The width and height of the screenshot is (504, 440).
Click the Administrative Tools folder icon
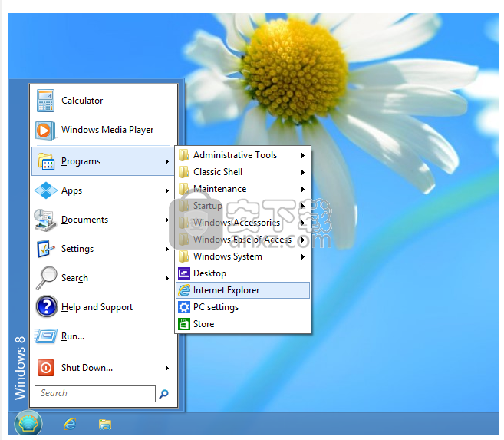point(183,155)
